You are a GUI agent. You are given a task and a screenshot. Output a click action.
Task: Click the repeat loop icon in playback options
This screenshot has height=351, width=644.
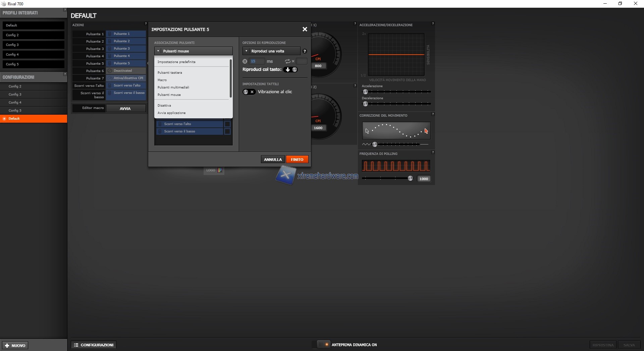pos(287,61)
